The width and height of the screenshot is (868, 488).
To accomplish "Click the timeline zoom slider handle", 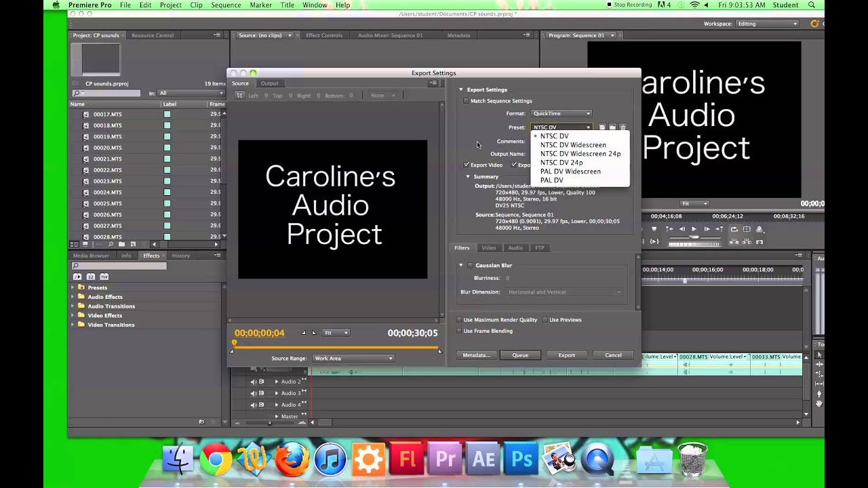I will point(269,423).
